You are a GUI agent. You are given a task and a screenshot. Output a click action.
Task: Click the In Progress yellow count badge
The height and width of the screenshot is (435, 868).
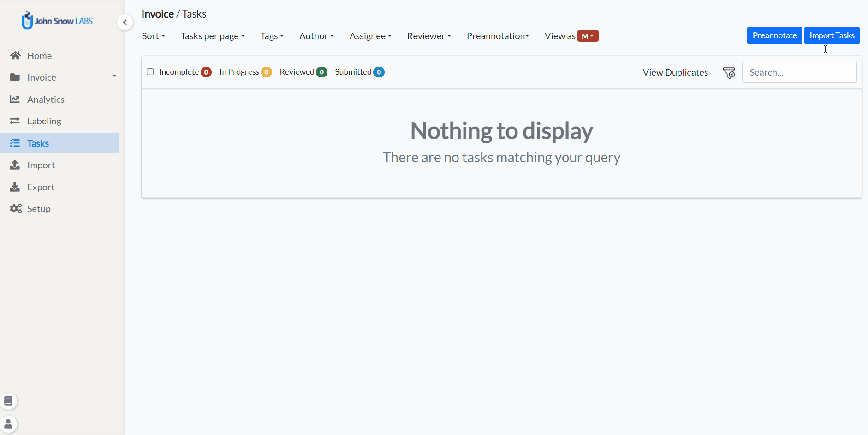[x=266, y=72]
